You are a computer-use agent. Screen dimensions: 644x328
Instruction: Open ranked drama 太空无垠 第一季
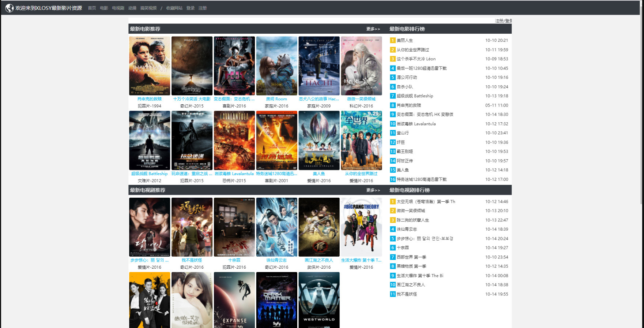click(x=426, y=202)
